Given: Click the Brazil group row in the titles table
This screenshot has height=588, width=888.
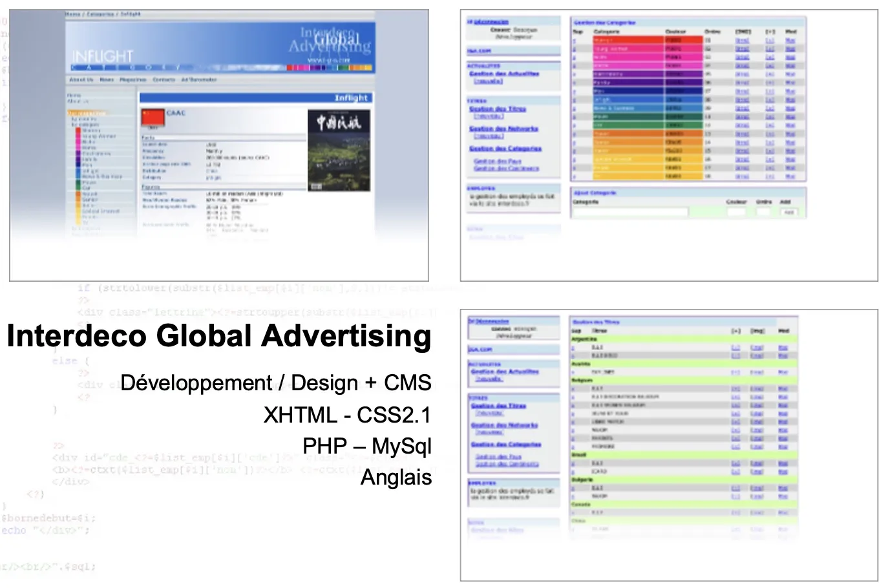Looking at the screenshot, I should 684,455.
